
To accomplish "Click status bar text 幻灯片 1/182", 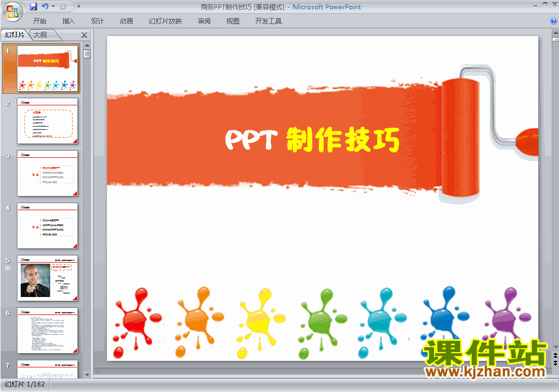I will tap(25, 384).
